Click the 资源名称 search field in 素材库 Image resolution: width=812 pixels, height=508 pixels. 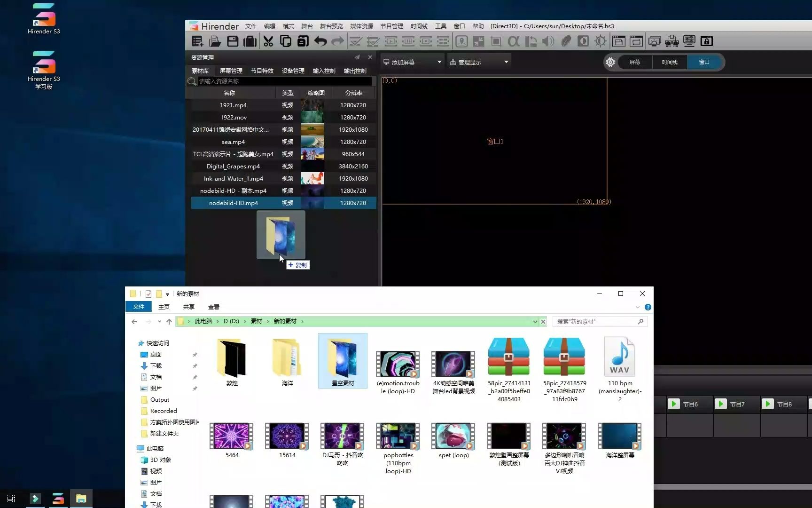click(x=285, y=81)
